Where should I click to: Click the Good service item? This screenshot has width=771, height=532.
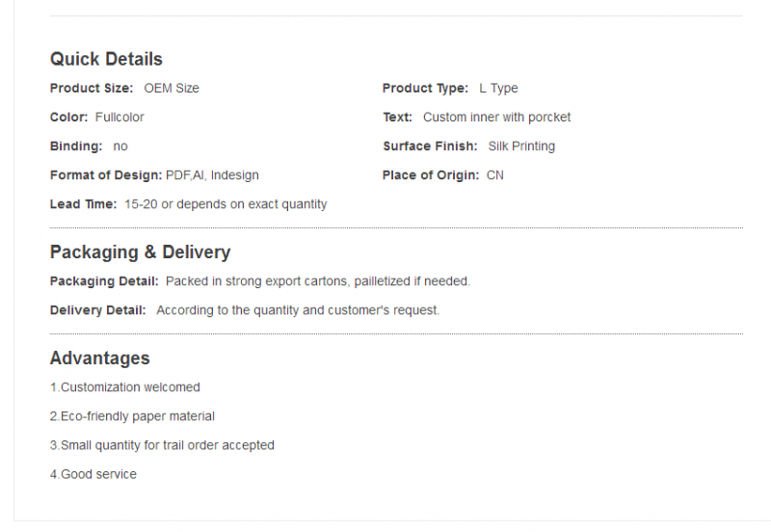[x=93, y=474]
